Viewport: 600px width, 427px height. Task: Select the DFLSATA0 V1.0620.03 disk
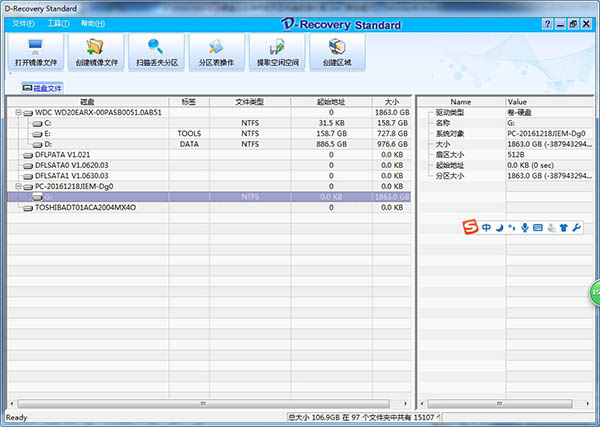point(72,165)
